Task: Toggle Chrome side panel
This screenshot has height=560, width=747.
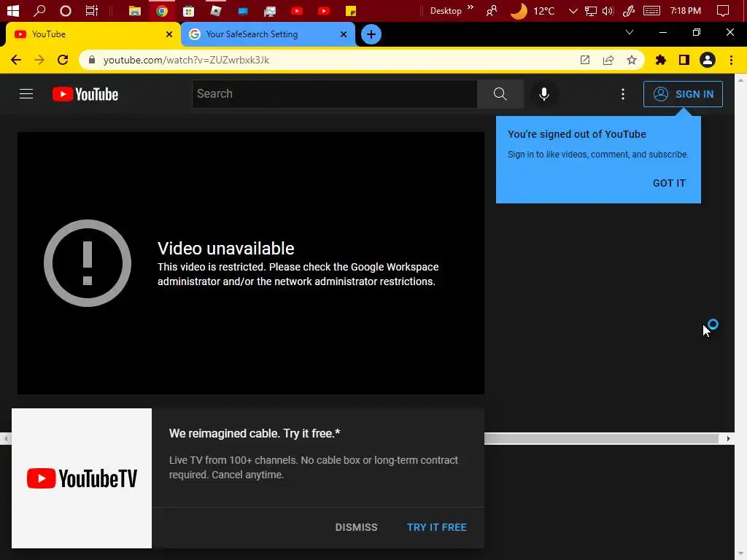Action: [684, 60]
